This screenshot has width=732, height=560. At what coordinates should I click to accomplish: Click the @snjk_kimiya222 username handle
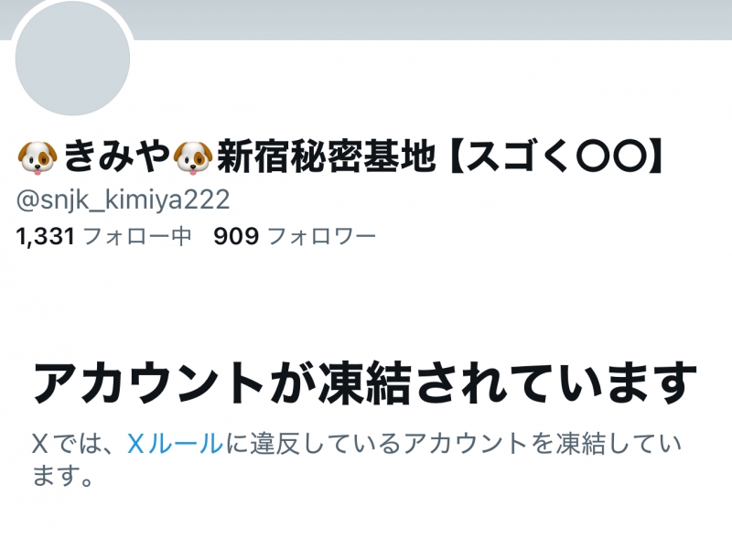pyautogui.click(x=123, y=200)
